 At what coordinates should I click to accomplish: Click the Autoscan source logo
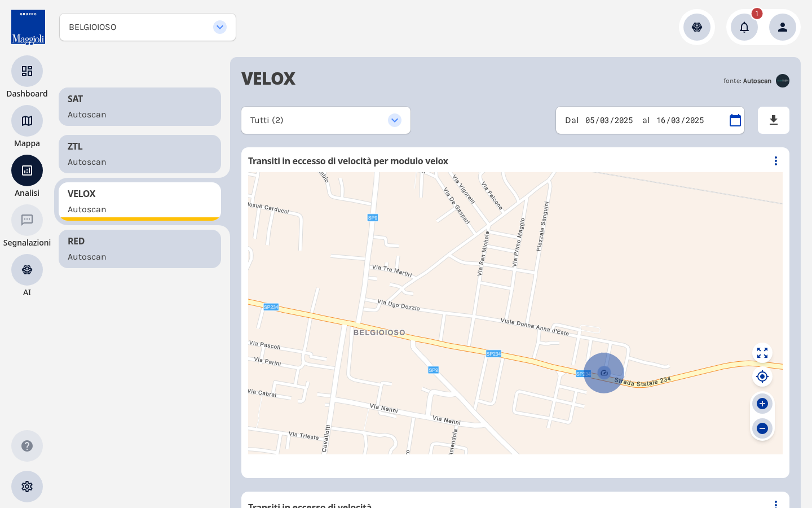pos(783,81)
